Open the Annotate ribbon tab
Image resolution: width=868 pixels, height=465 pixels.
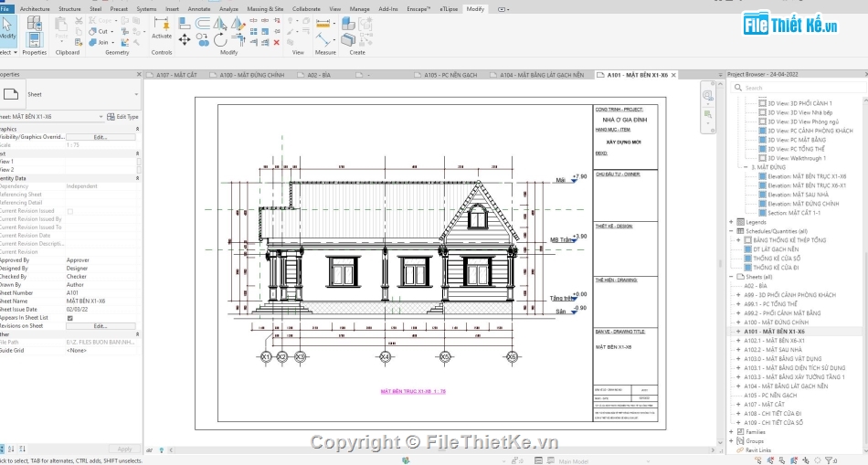(199, 9)
